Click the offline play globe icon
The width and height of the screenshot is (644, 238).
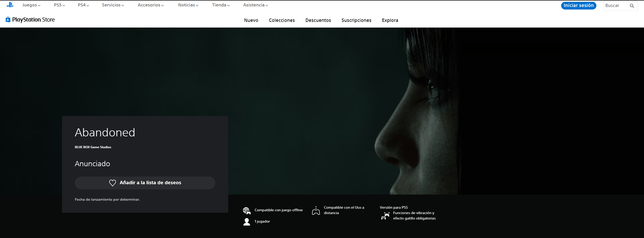(247, 211)
